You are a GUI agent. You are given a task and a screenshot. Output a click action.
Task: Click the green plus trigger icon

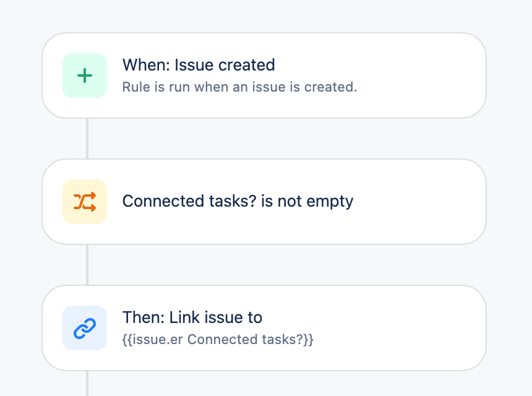tap(85, 75)
